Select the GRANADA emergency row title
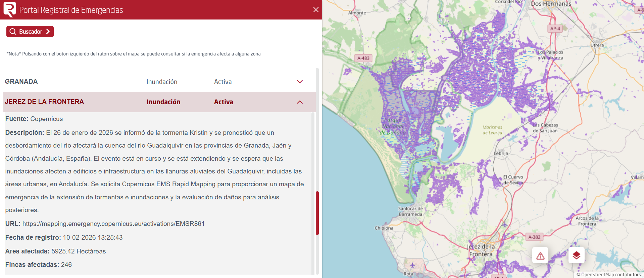Viewport: 644px width, 278px height. 21,82
